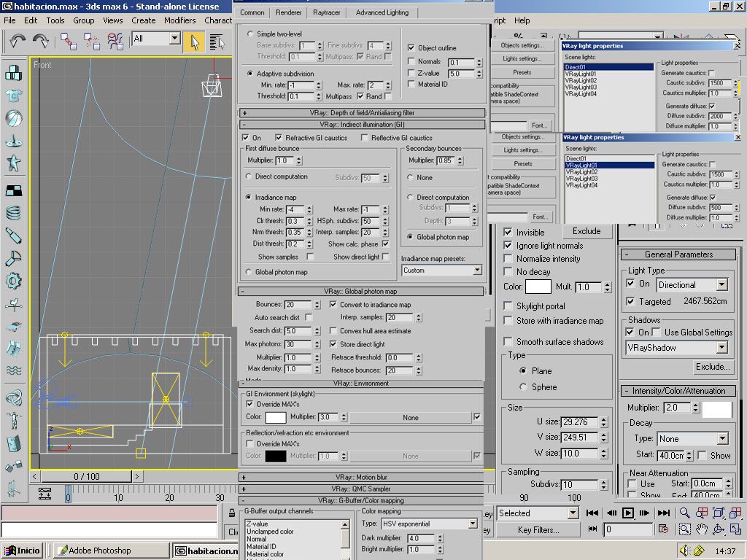Click the Redo arrow in main toolbar

point(41,42)
